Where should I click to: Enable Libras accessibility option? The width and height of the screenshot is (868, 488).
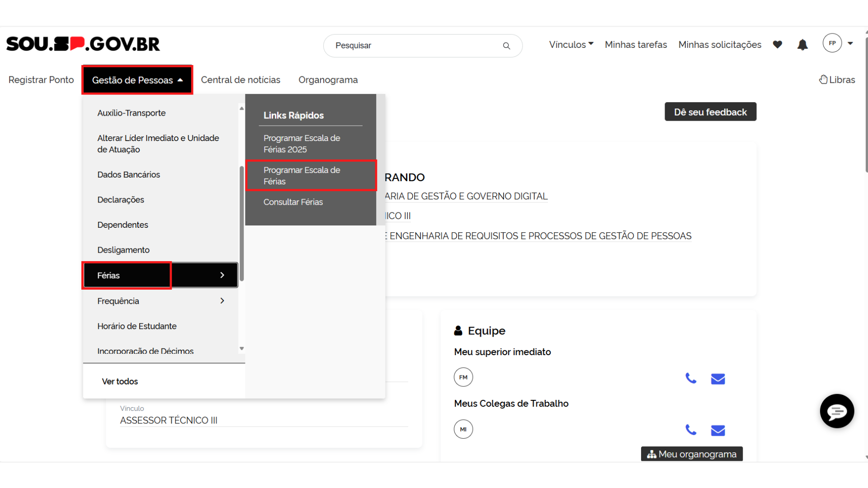pos(837,80)
